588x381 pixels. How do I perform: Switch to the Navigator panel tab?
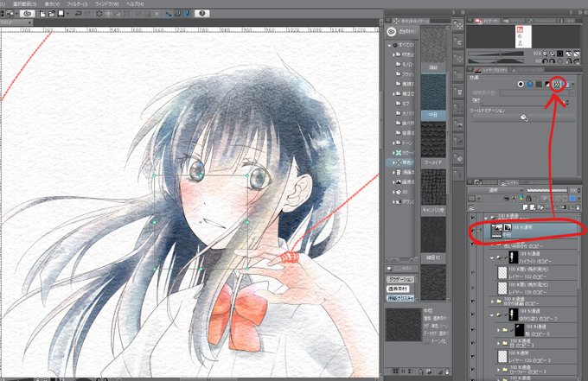[487, 21]
